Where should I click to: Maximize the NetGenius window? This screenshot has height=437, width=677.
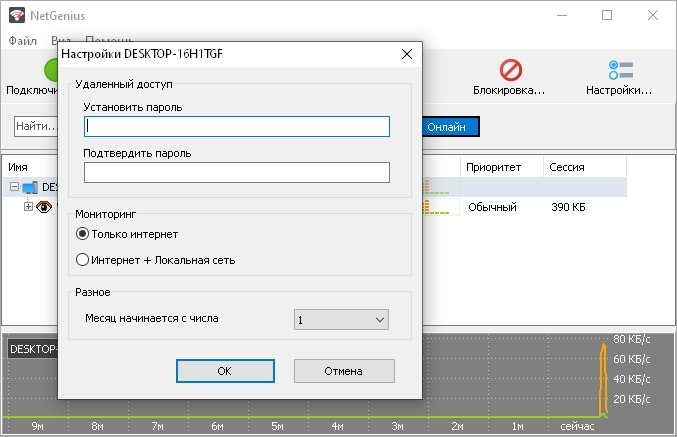(x=607, y=16)
